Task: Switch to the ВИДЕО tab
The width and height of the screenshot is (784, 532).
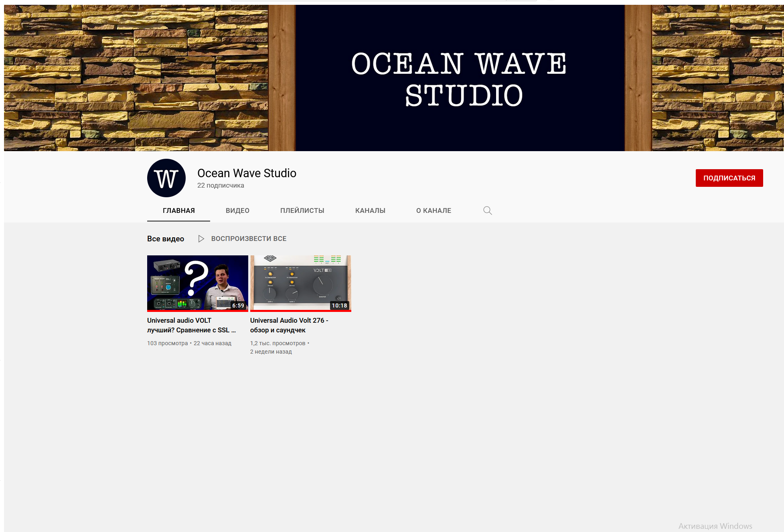Action: tap(237, 210)
